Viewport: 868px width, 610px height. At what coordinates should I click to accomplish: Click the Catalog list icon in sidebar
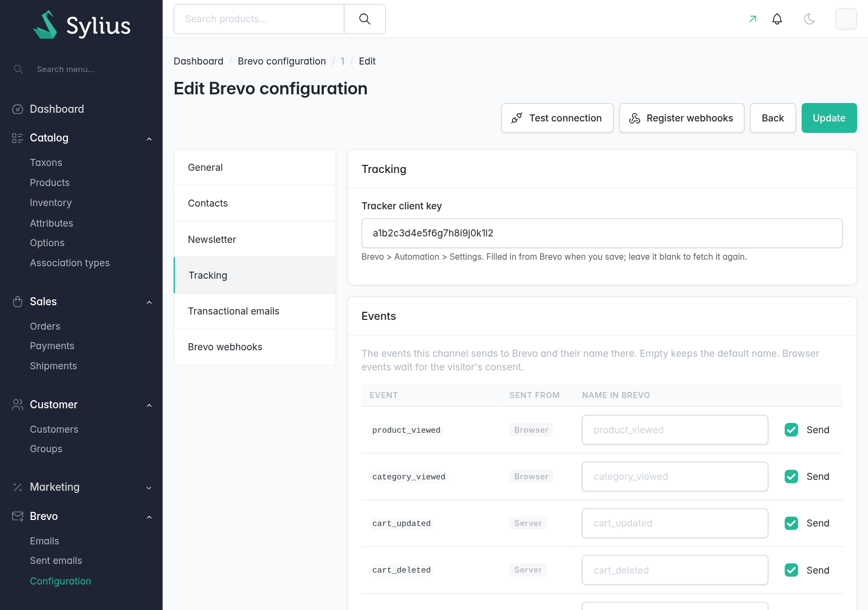[x=17, y=138]
